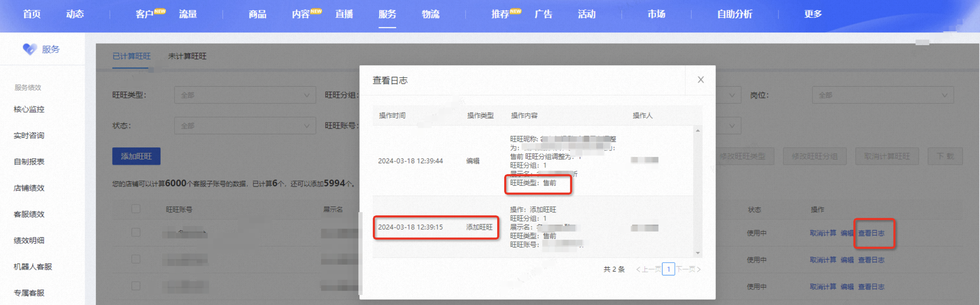
Task: Click the 服务 heart logo icon
Action: tap(29, 49)
